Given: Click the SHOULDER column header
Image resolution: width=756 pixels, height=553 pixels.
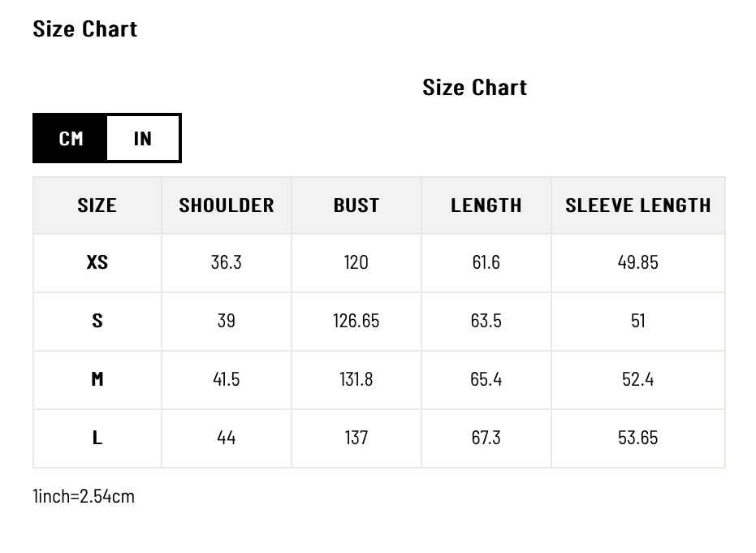Looking at the screenshot, I should coord(227,205).
